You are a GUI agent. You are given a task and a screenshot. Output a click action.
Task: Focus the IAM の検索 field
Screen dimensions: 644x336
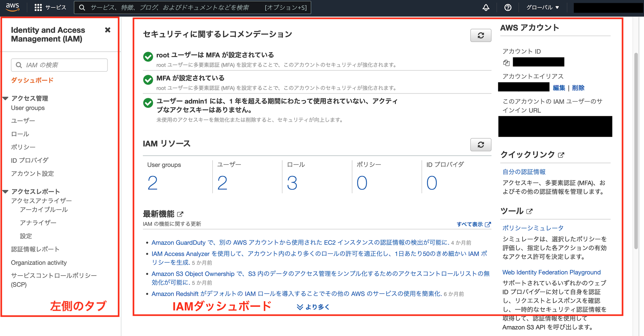[x=59, y=65]
